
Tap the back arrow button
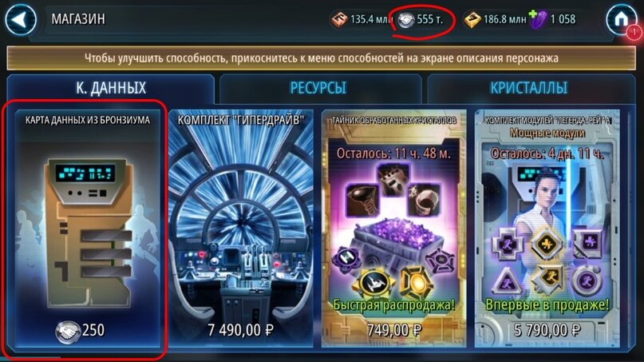(20, 19)
